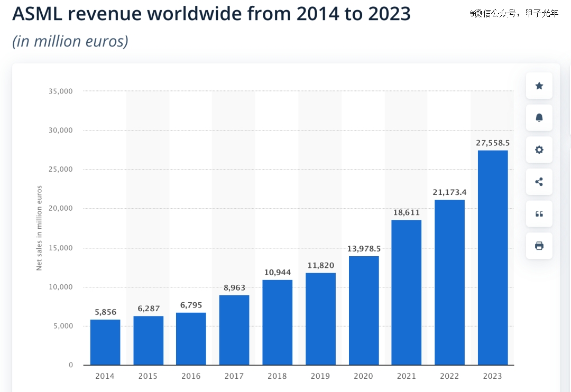Select the 2023 revenue bar
Viewport: 571px width, 392px height.
pos(493,258)
